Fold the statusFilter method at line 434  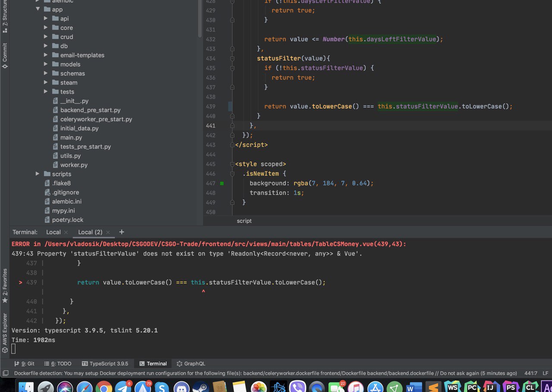[232, 58]
